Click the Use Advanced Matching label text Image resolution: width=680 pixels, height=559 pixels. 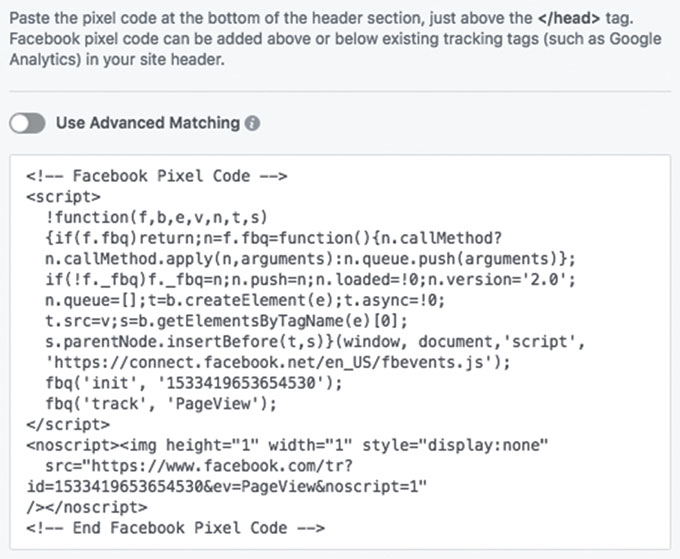[148, 123]
